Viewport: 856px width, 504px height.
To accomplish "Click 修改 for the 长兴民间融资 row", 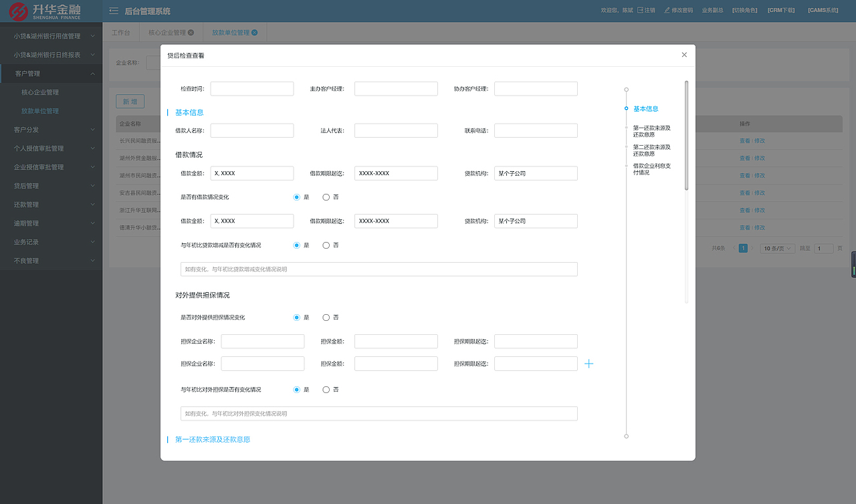I will [x=759, y=141].
